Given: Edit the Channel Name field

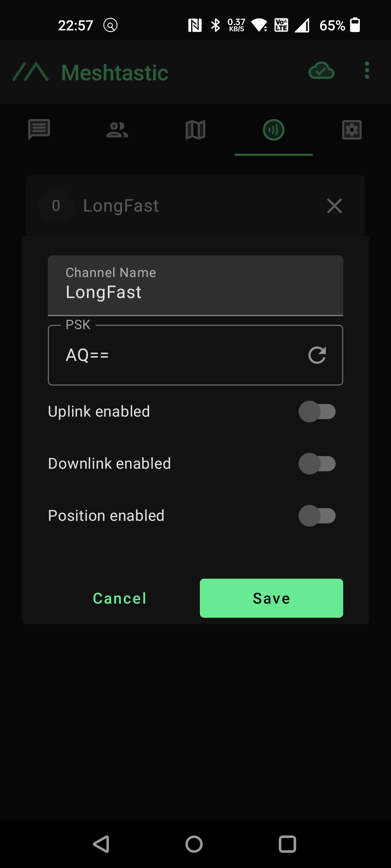Looking at the screenshot, I should pyautogui.click(x=195, y=292).
